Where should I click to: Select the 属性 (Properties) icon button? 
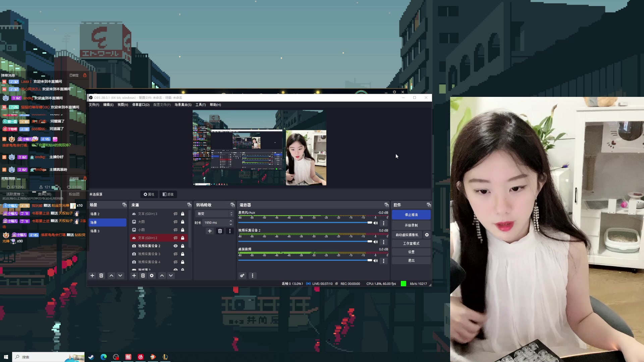click(149, 194)
